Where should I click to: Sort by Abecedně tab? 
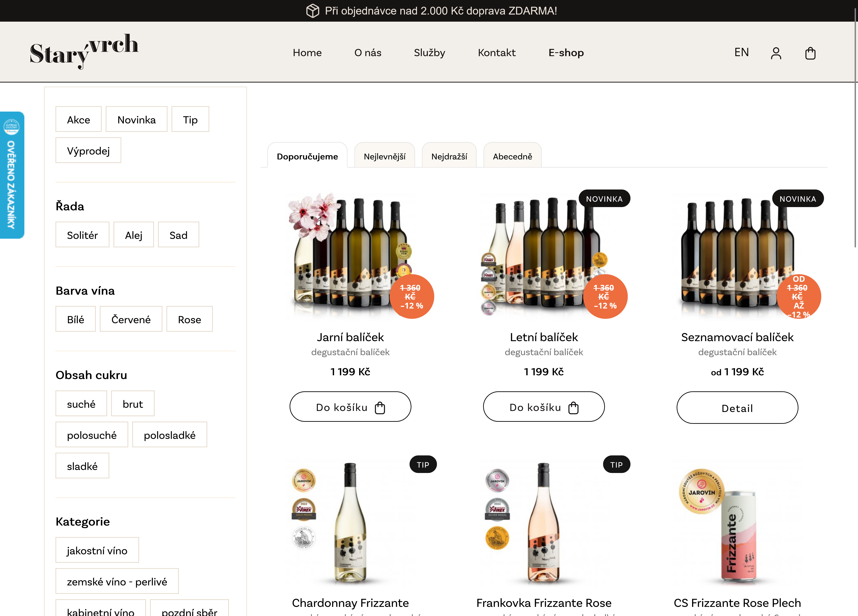tap(513, 155)
